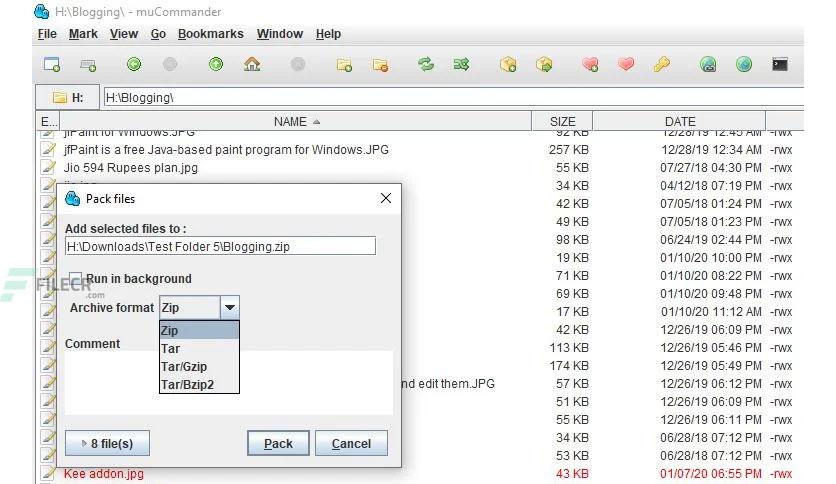Go to the home folder
The width and height of the screenshot is (836, 484).
point(252,64)
